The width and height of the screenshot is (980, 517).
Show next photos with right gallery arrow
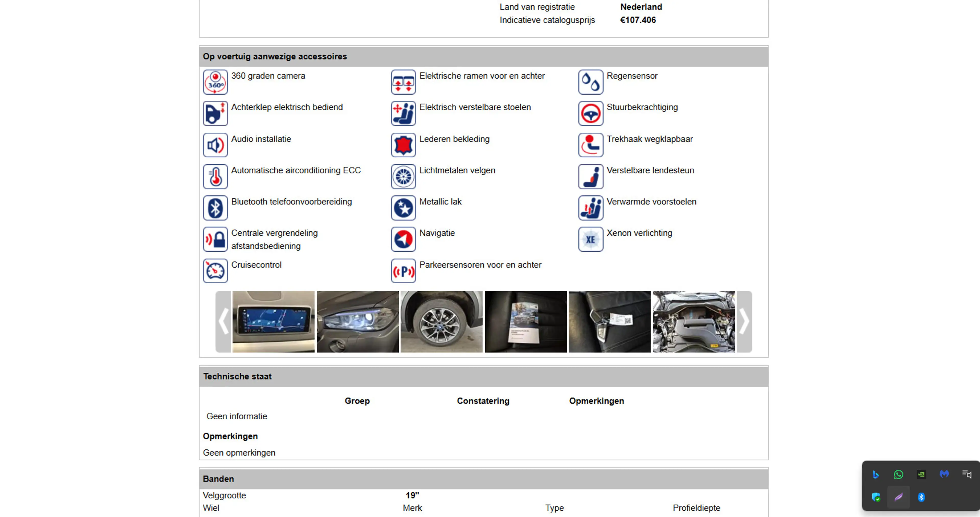[x=744, y=322]
